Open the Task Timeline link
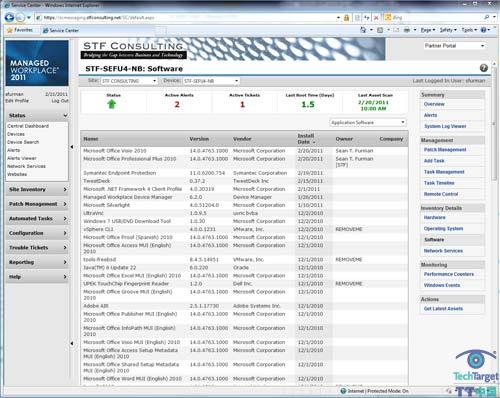 [439, 183]
